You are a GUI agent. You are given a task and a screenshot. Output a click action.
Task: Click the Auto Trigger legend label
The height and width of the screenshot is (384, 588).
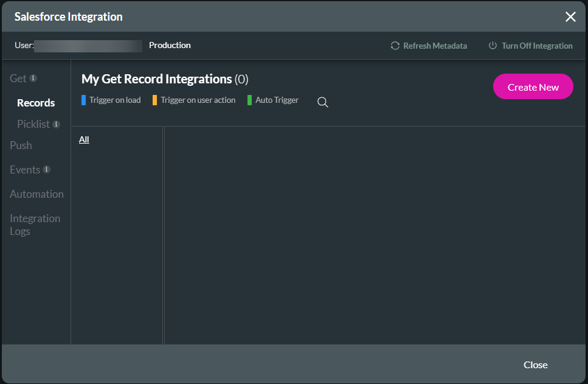click(277, 100)
